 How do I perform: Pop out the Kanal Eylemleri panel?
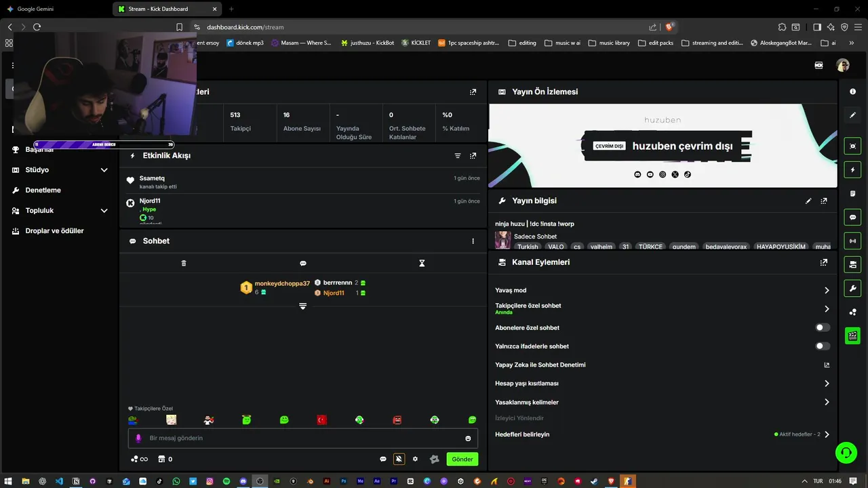pyautogui.click(x=824, y=262)
